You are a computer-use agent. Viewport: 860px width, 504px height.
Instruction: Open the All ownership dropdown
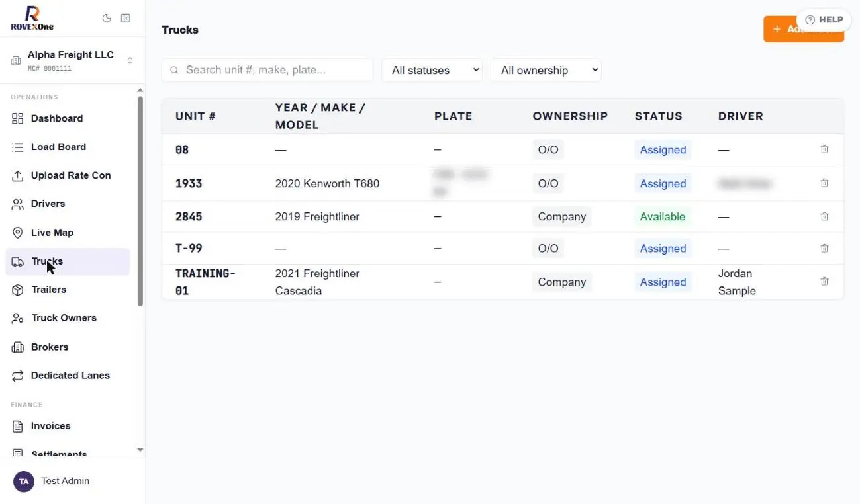coord(546,70)
